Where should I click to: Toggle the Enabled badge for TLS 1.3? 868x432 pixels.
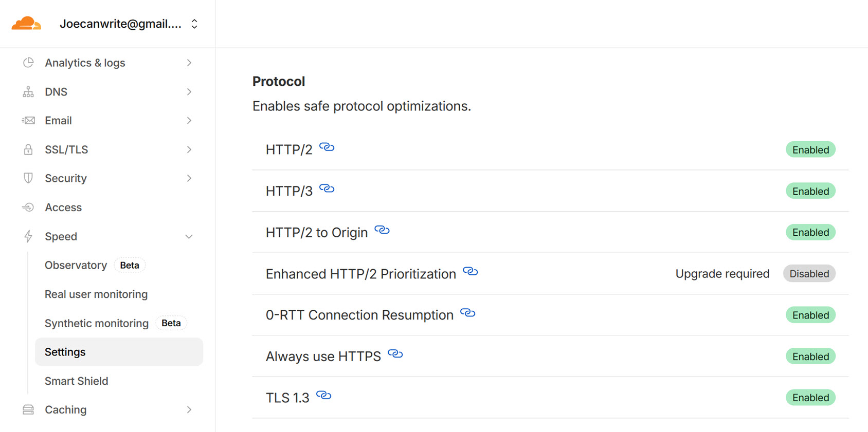point(810,397)
